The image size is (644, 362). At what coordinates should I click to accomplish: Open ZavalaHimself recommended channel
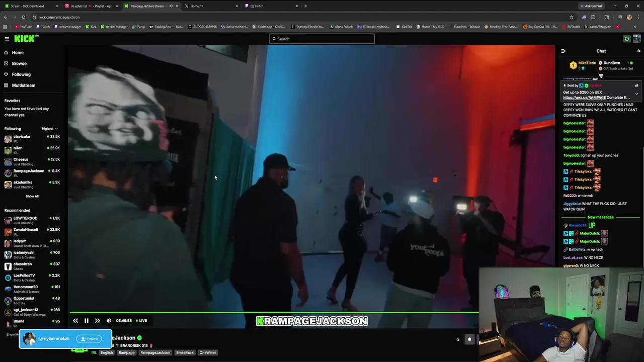click(x=32, y=232)
